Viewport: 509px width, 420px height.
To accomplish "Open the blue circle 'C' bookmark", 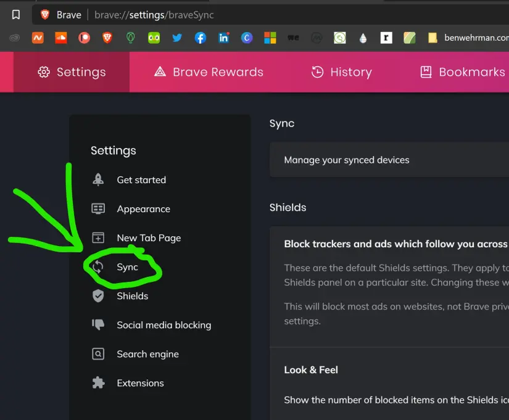I will point(247,38).
